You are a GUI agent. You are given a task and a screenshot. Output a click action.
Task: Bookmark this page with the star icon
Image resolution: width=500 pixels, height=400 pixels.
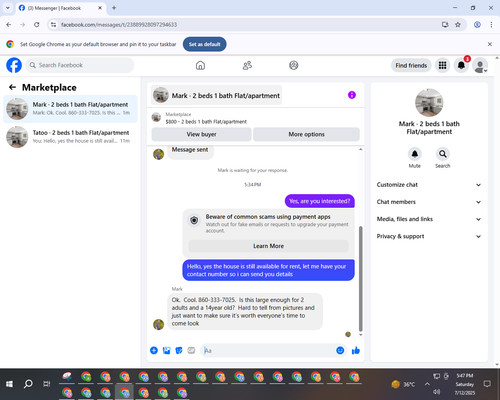(x=458, y=25)
